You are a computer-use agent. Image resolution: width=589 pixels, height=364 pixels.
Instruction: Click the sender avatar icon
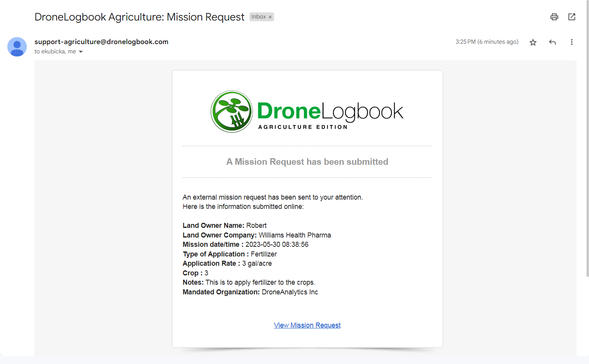[17, 47]
